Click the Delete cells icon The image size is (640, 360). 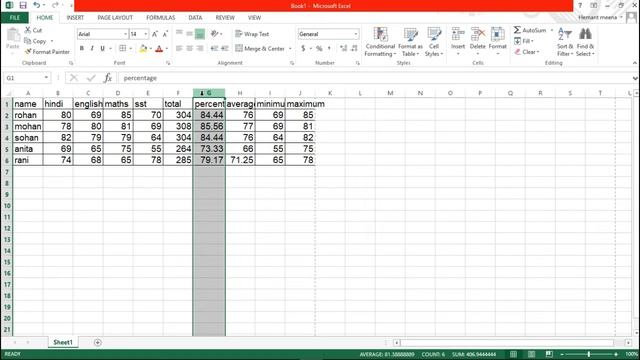click(x=478, y=34)
